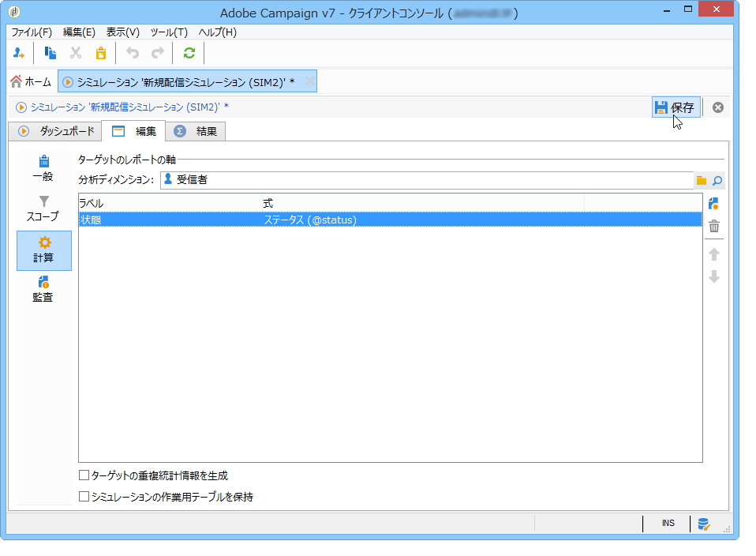Viewport: 756px width, 556px height.
Task: Open the 監査 sidebar section
Action: pos(43,290)
